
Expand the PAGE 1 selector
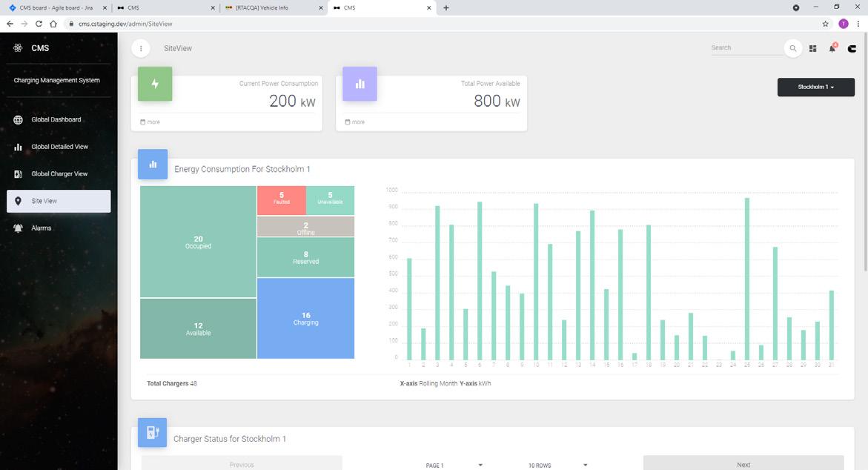454,465
